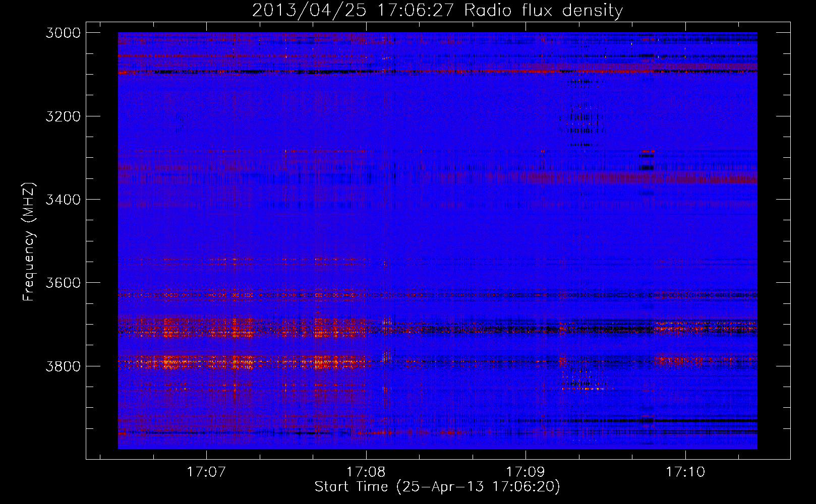Click the plot title '2013/04/25 17:06:27 Radio flux density'
This screenshot has width=816, height=504.
click(437, 10)
